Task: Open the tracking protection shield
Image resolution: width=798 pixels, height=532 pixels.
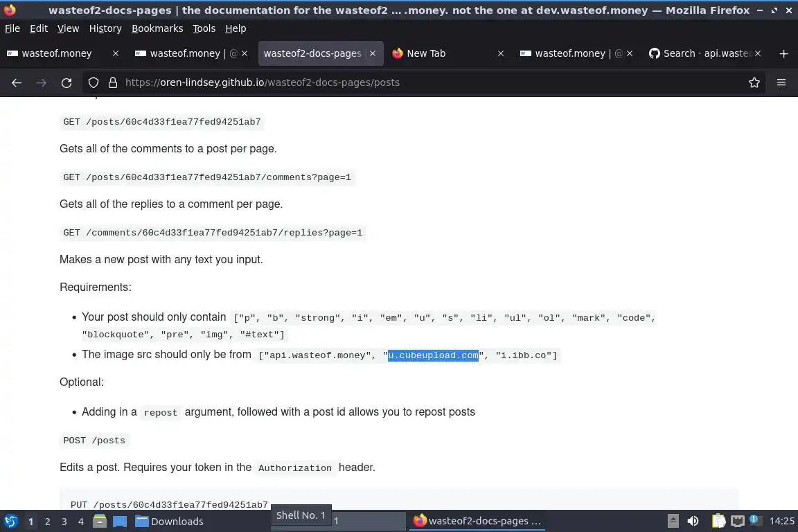Action: [93, 82]
